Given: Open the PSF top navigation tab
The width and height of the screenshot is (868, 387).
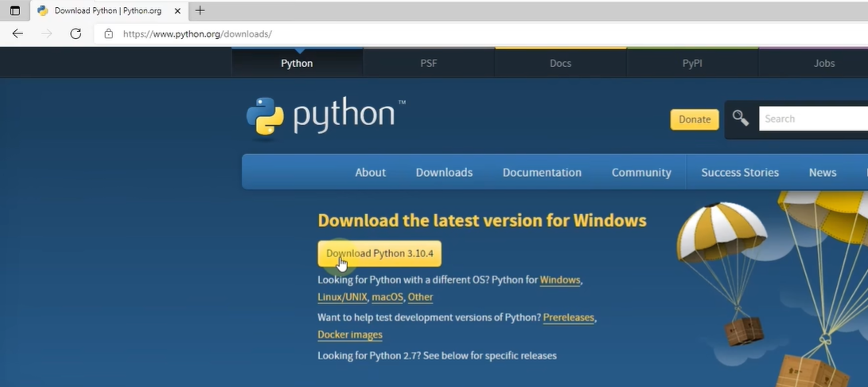Looking at the screenshot, I should click(x=429, y=63).
